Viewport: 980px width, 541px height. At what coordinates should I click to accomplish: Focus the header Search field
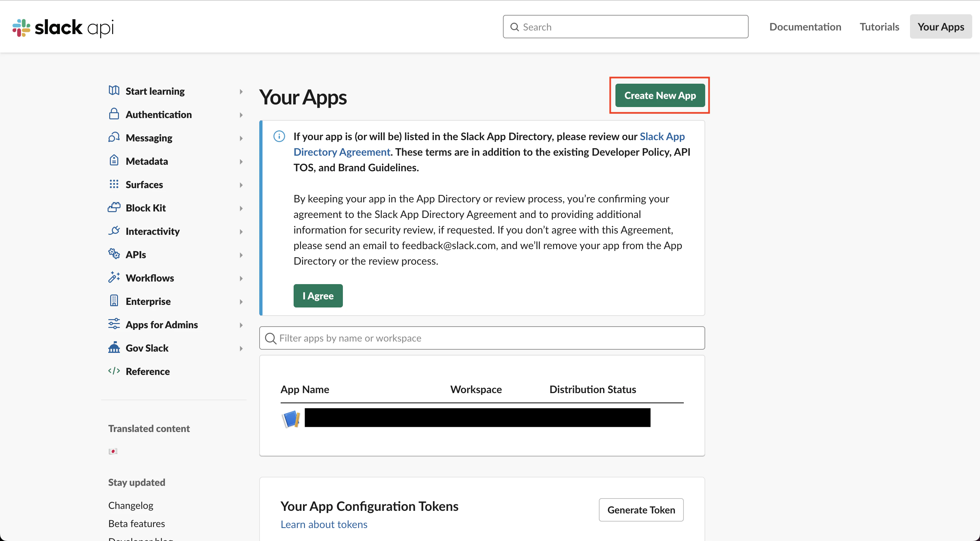(x=625, y=27)
